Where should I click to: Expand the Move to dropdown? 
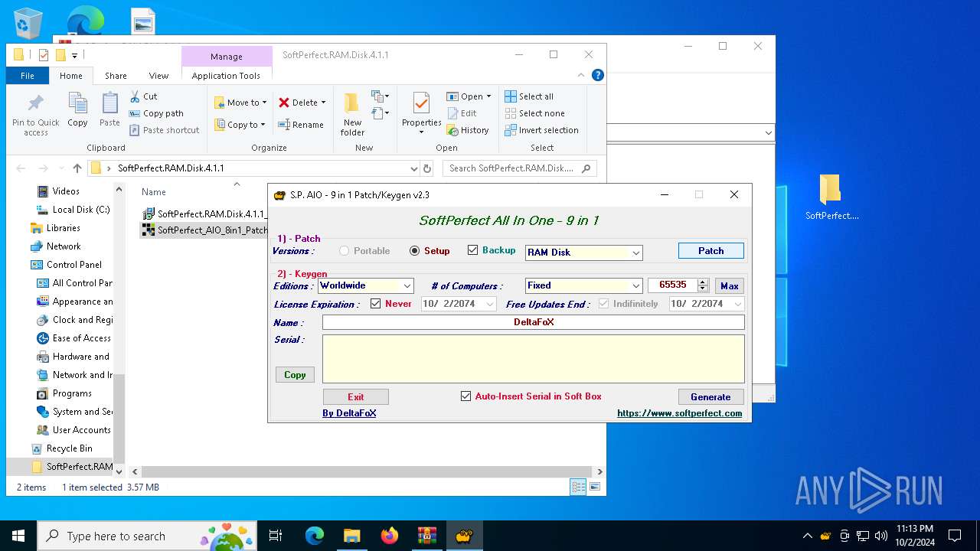point(265,103)
